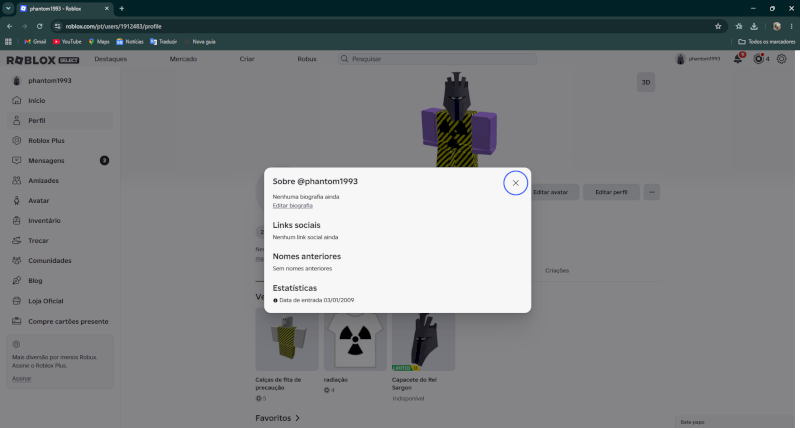This screenshot has width=800, height=428.
Task: Open the Início sidebar item
Action: coord(60,100)
